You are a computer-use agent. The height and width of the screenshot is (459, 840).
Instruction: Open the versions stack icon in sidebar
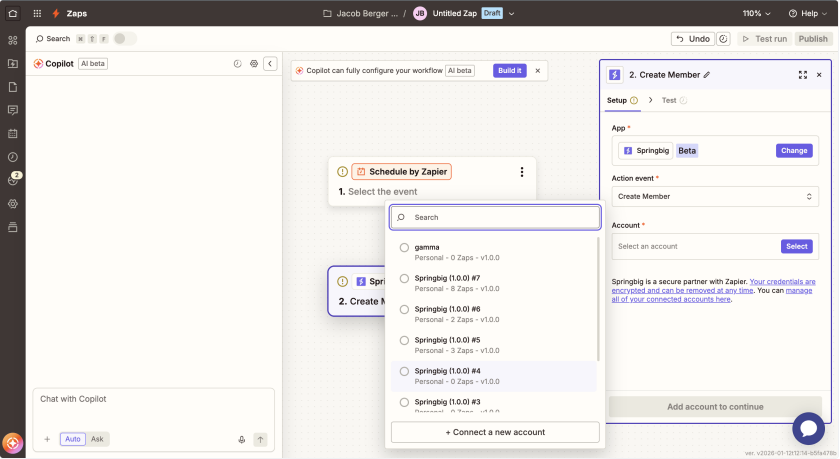[x=13, y=227]
